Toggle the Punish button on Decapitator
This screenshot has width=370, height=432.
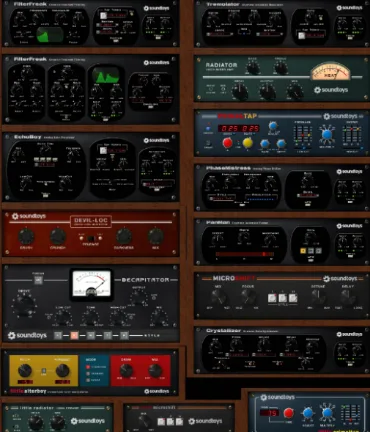click(38, 280)
